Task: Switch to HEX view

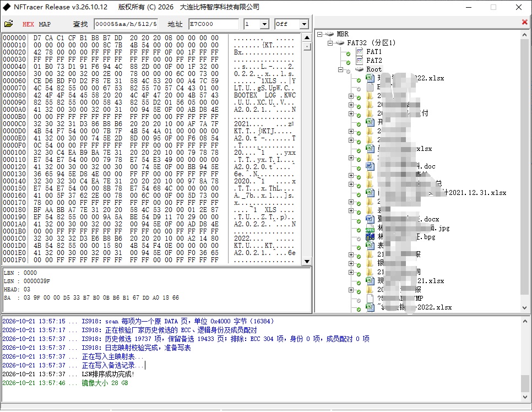Action: pos(28,24)
